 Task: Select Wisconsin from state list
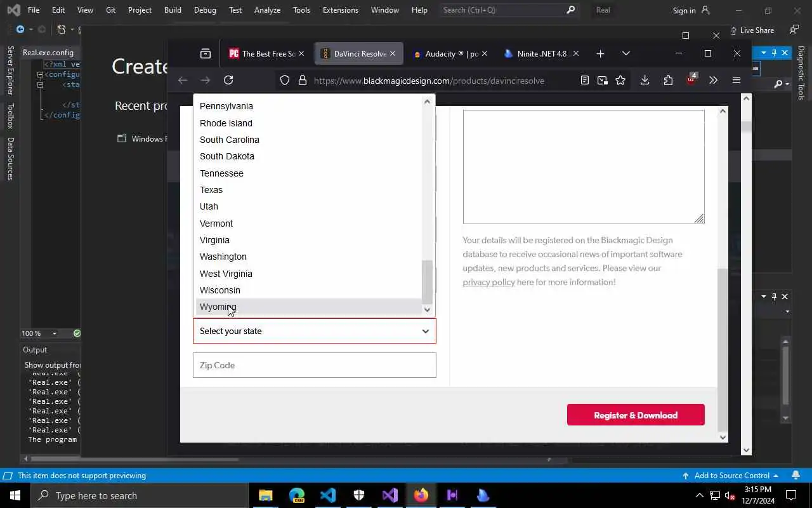(x=308, y=290)
